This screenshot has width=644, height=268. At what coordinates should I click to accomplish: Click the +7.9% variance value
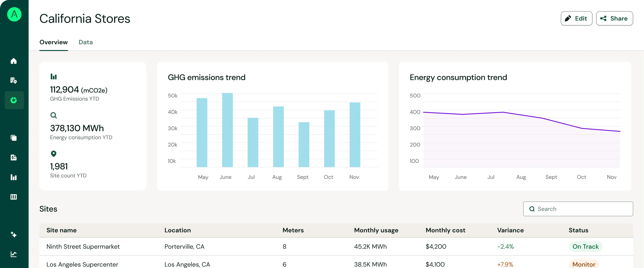[505, 264]
